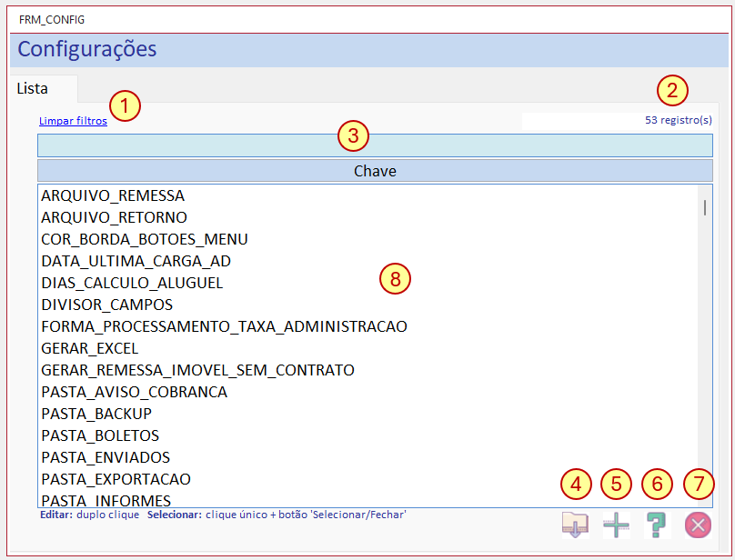Select the ARQUIVO_REMESSA row
This screenshot has width=735, height=560.
coord(368,195)
